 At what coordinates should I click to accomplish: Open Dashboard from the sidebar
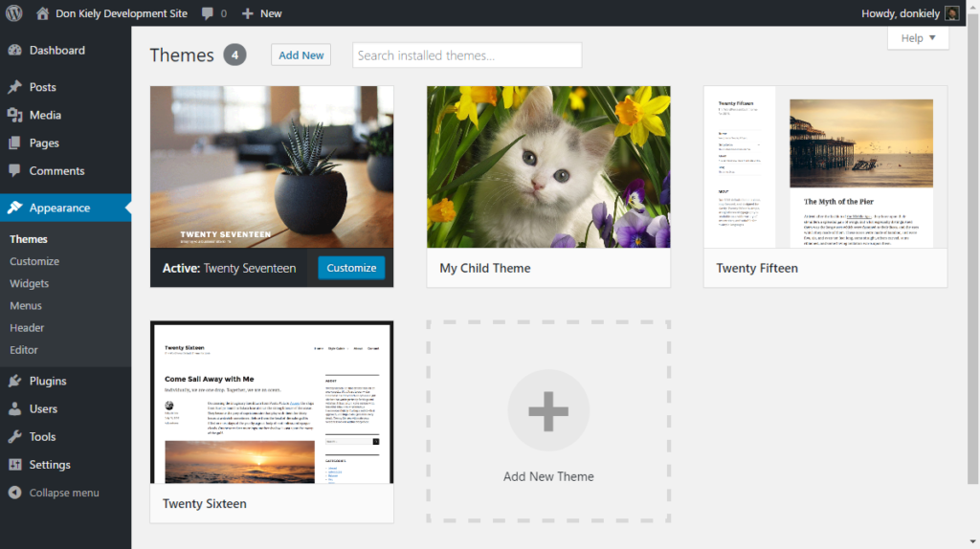(56, 50)
